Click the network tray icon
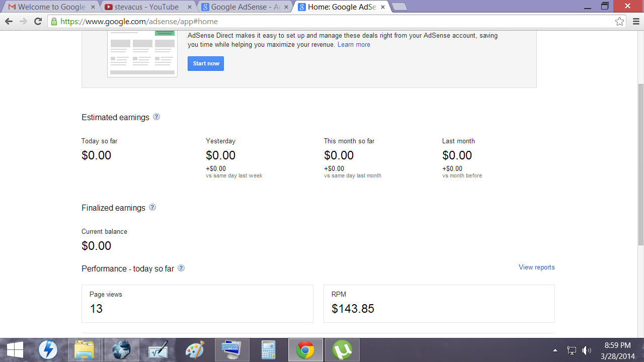This screenshot has height=362, width=644. pos(572,350)
